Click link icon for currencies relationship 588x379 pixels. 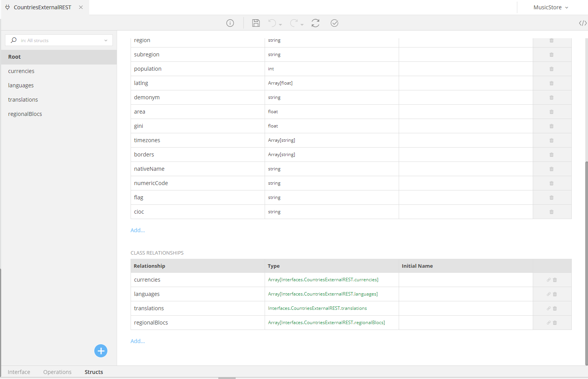pyautogui.click(x=549, y=280)
